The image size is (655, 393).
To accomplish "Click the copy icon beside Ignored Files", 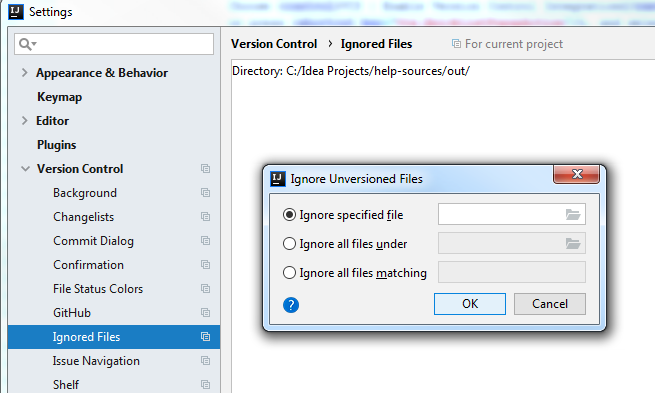I will coord(205,337).
